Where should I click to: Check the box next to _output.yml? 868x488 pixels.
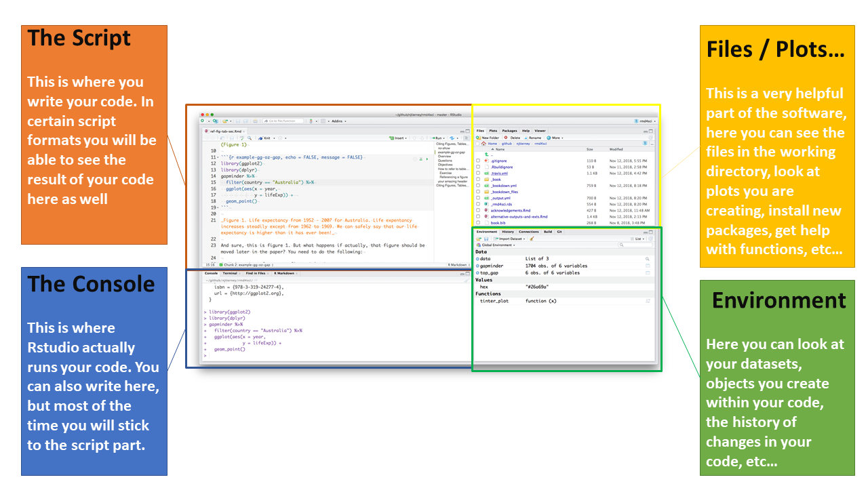point(478,198)
